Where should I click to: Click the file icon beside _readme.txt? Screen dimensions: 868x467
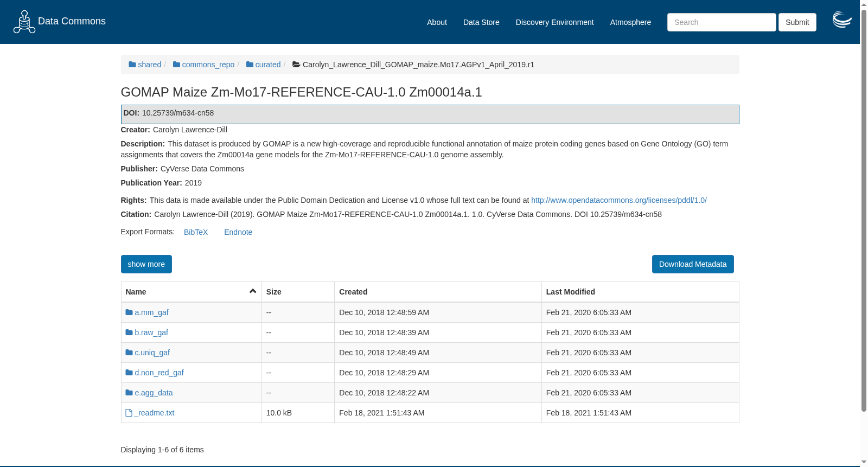coord(129,413)
